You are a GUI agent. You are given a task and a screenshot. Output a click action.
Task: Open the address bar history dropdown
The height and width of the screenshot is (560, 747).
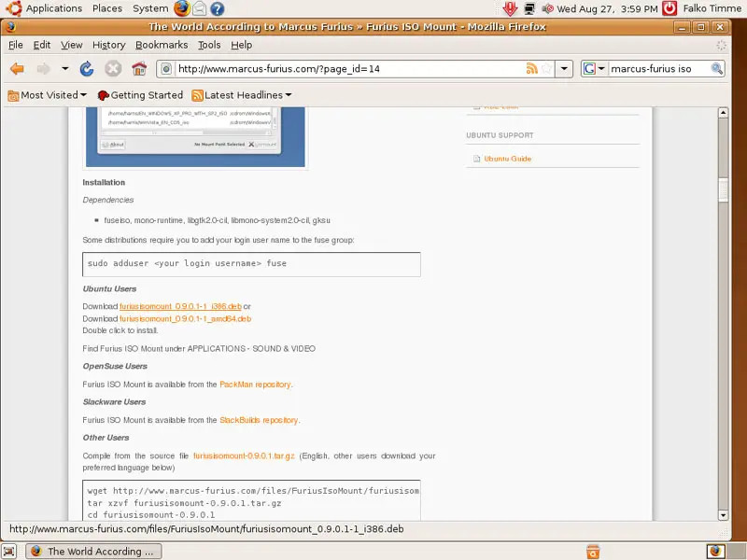[564, 68]
